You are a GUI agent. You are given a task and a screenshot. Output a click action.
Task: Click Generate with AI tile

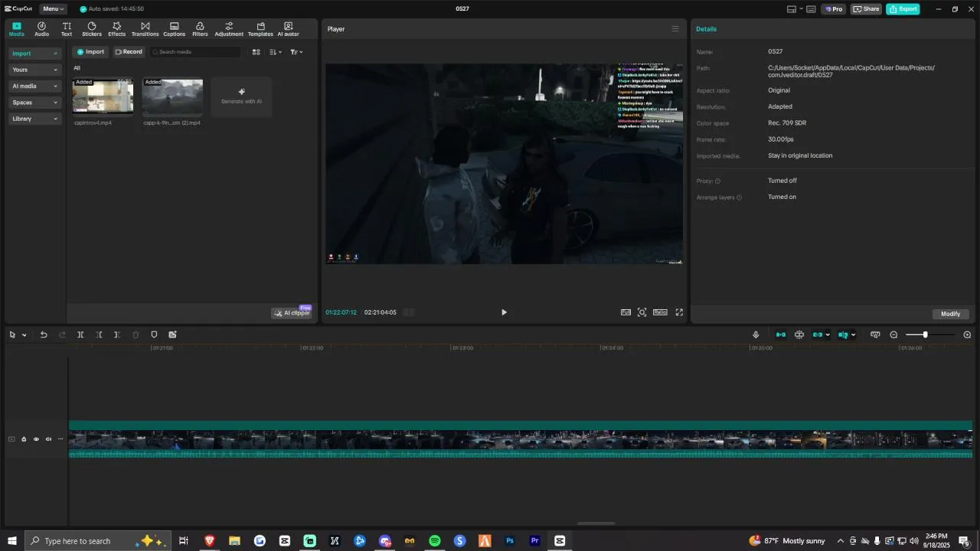[x=241, y=97]
